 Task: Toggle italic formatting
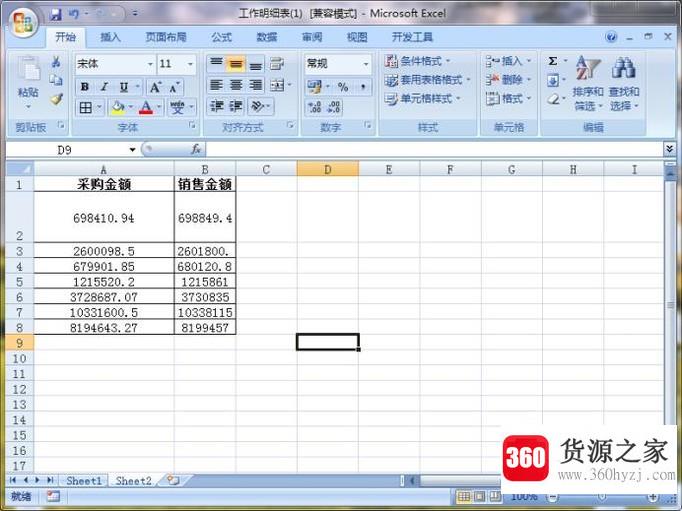click(x=104, y=87)
